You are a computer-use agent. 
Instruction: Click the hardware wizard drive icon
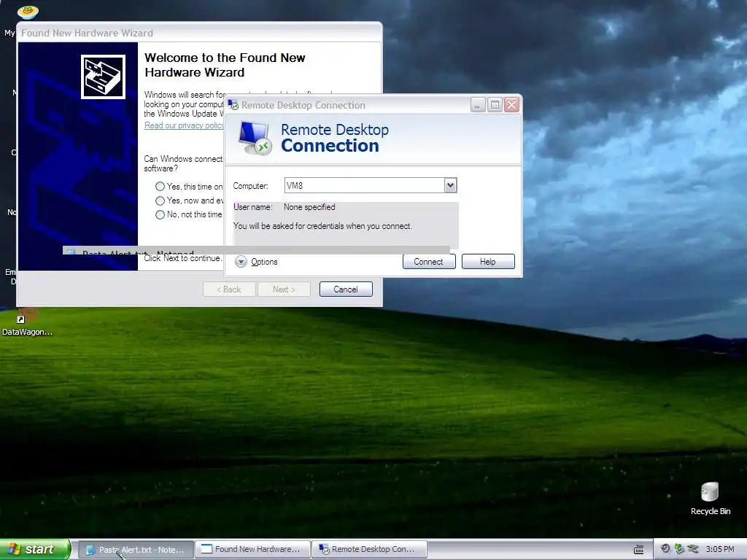(x=103, y=77)
